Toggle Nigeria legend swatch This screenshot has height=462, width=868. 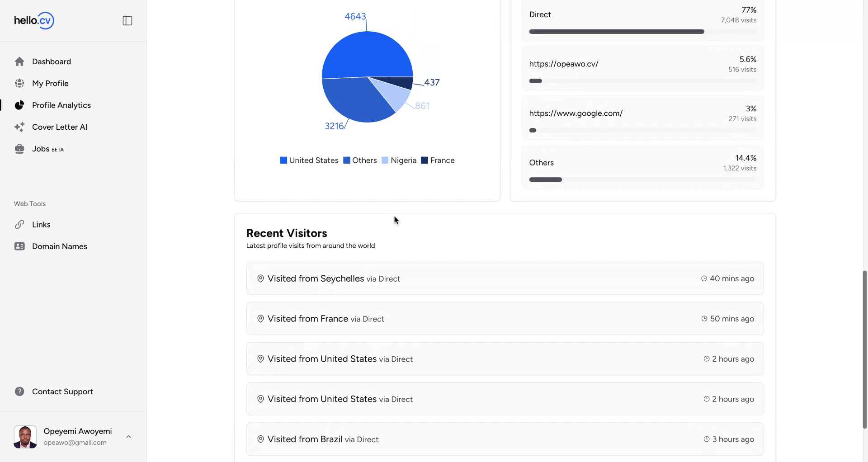pyautogui.click(x=385, y=160)
